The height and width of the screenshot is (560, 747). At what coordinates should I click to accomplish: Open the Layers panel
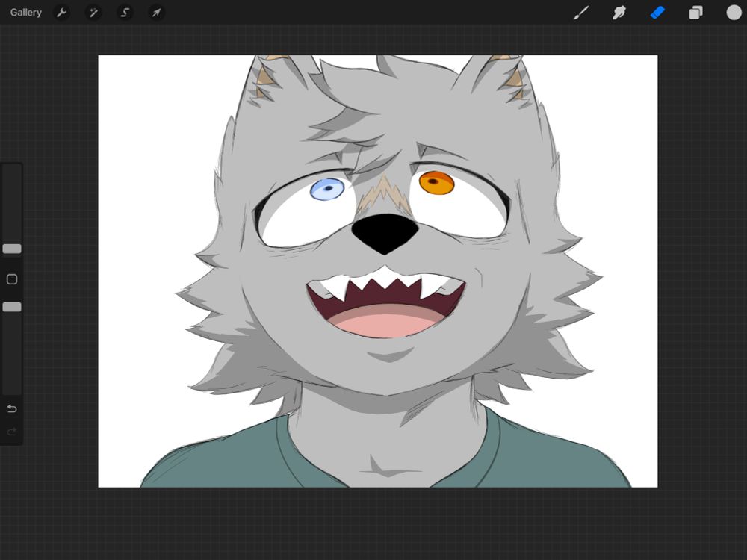coord(695,13)
